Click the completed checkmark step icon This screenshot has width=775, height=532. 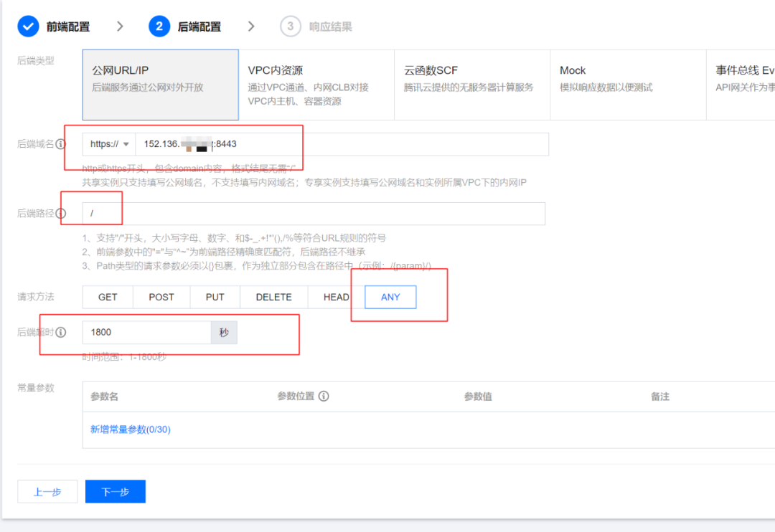point(28,27)
